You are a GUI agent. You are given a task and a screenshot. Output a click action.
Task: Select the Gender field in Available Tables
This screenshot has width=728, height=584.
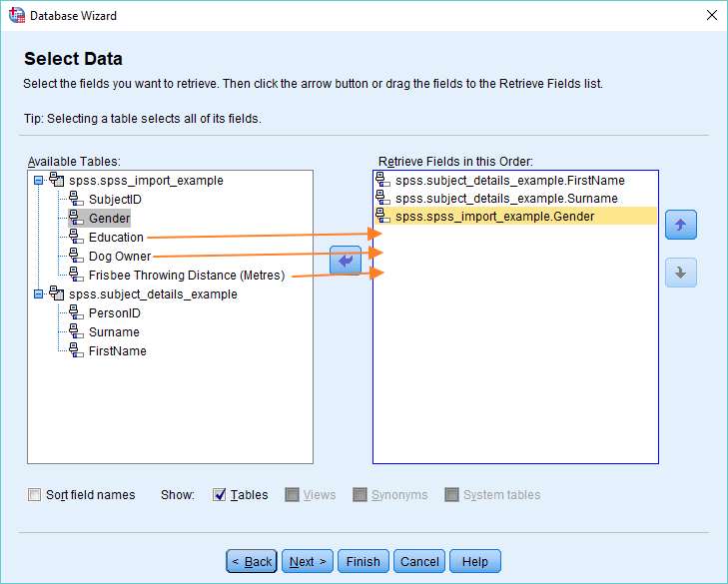point(110,219)
